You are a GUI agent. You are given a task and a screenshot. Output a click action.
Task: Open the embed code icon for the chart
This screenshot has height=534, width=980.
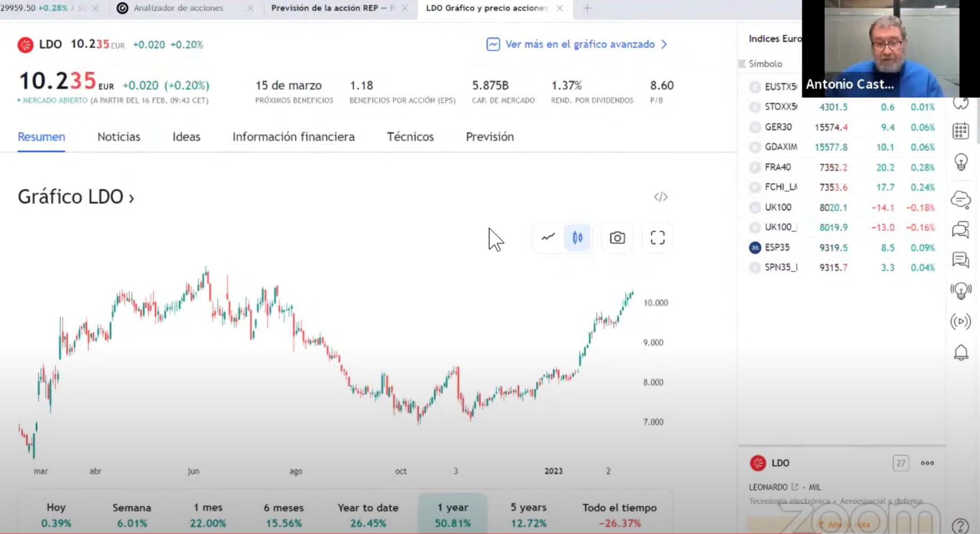pyautogui.click(x=661, y=197)
